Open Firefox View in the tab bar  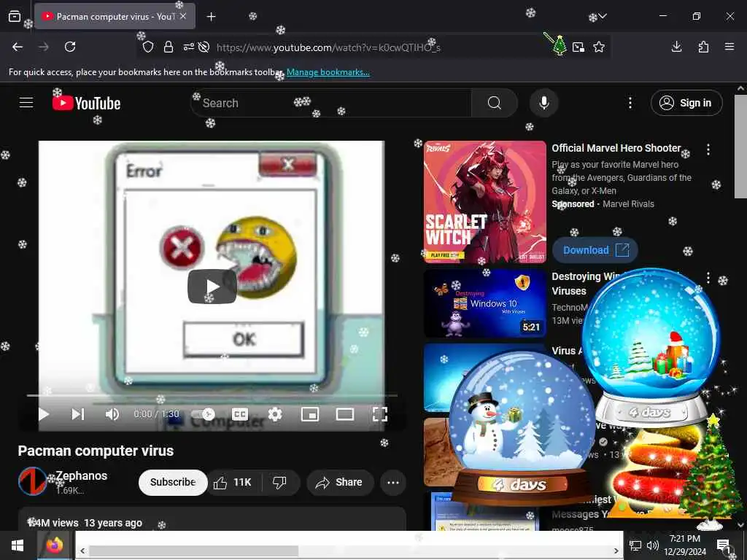[x=15, y=16]
